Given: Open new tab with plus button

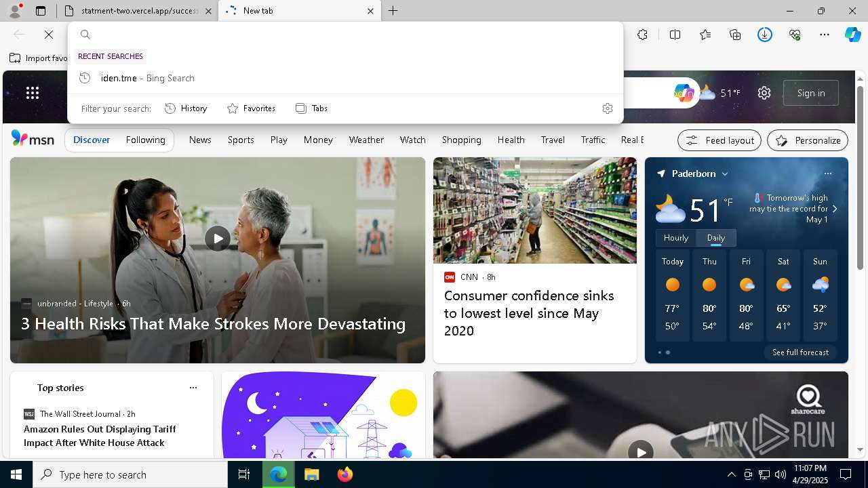Looking at the screenshot, I should [x=393, y=11].
